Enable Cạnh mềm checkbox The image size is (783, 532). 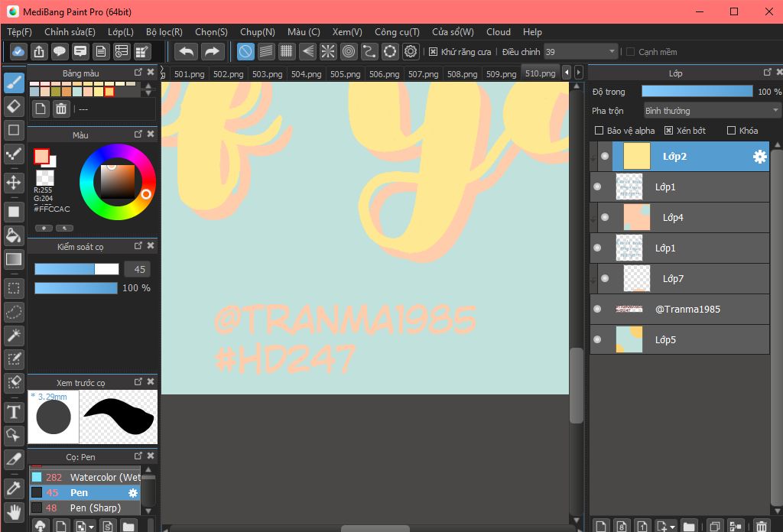click(x=630, y=52)
